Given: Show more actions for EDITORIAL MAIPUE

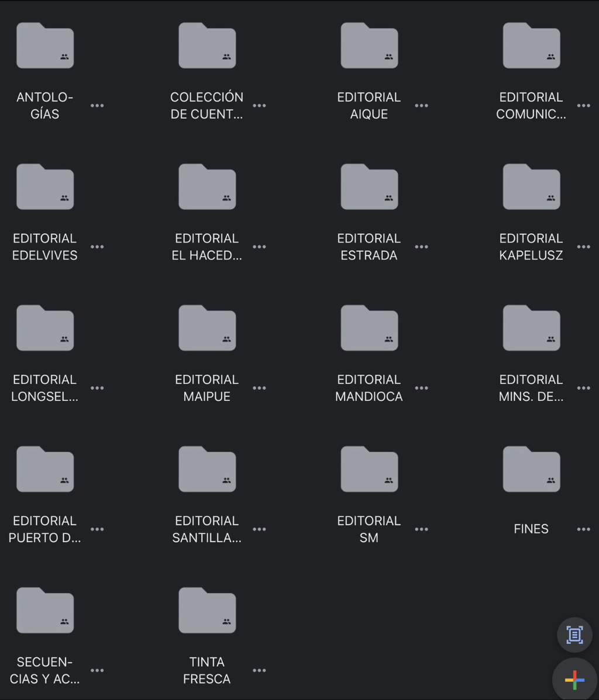Looking at the screenshot, I should point(259,388).
